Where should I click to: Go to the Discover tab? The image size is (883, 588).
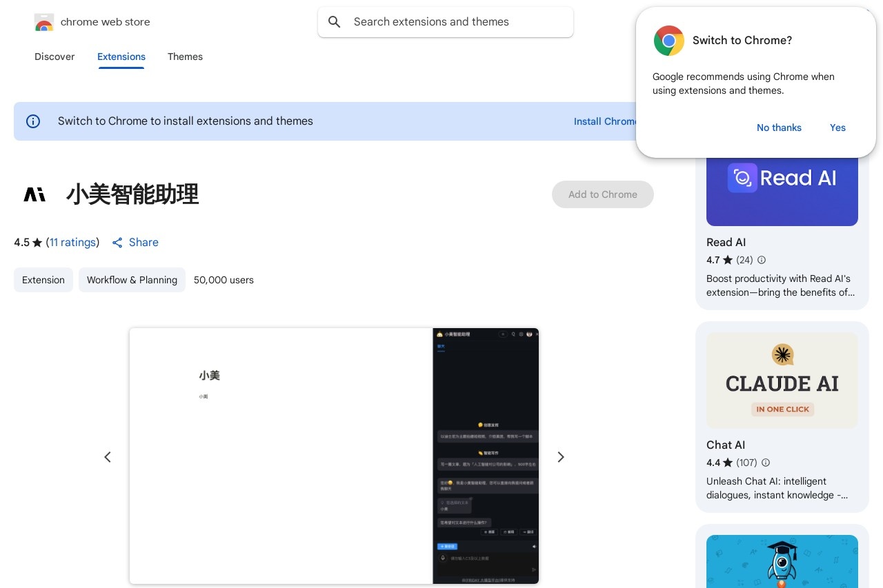click(54, 57)
